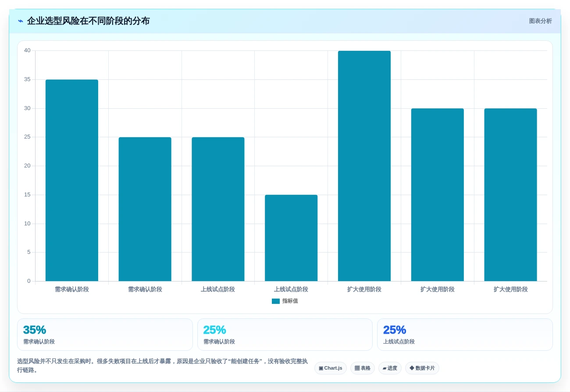
Task: Click the 表格 tag chip
Action: [363, 368]
